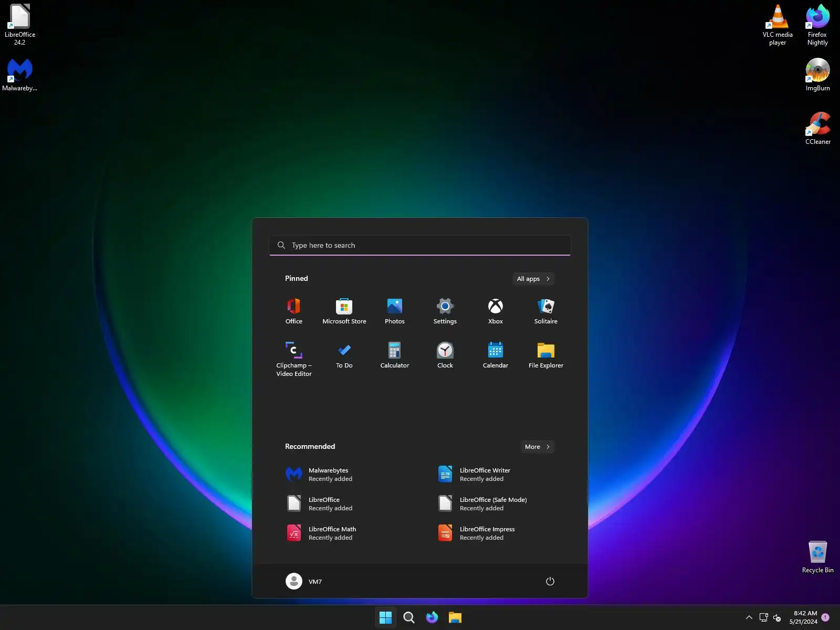840x630 pixels.
Task: Open File Explorer from pinned apps
Action: (546, 355)
